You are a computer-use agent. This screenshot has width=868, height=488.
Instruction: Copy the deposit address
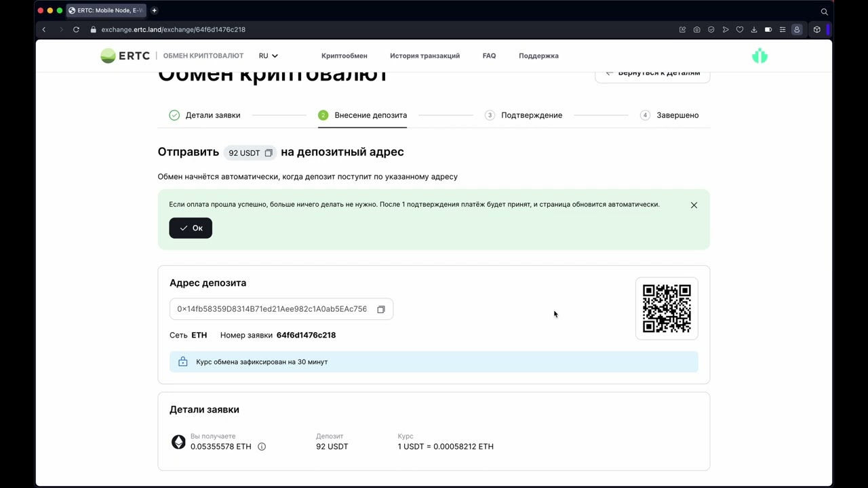point(381,309)
